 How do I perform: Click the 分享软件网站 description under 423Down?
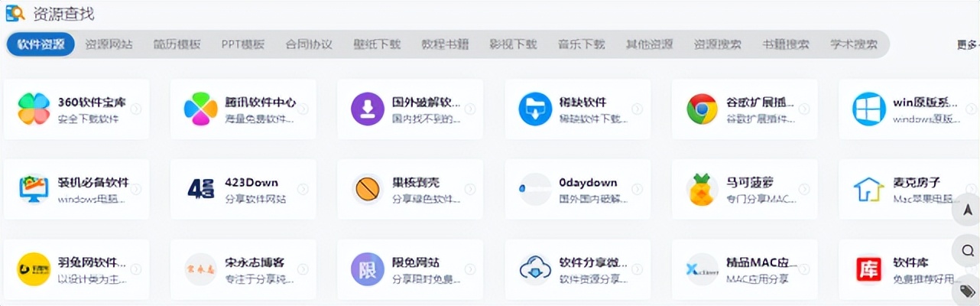tap(255, 200)
